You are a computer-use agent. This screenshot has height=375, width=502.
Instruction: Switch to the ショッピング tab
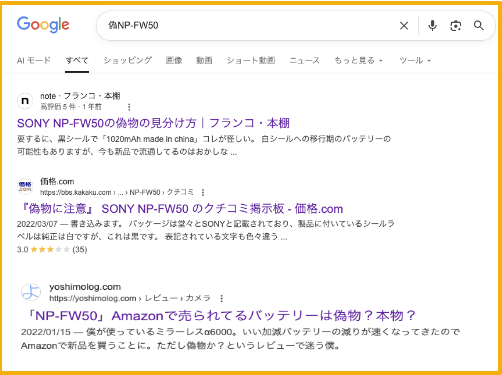coord(128,60)
